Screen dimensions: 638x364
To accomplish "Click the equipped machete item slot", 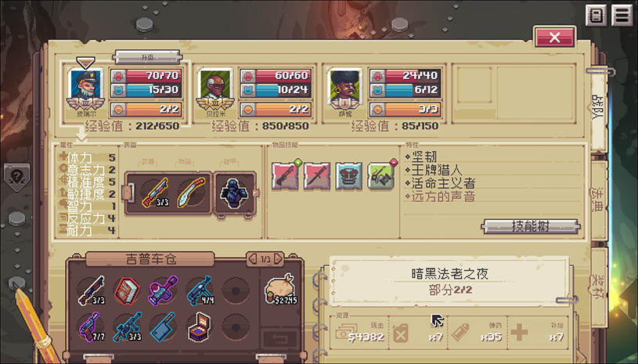I will point(191,193).
